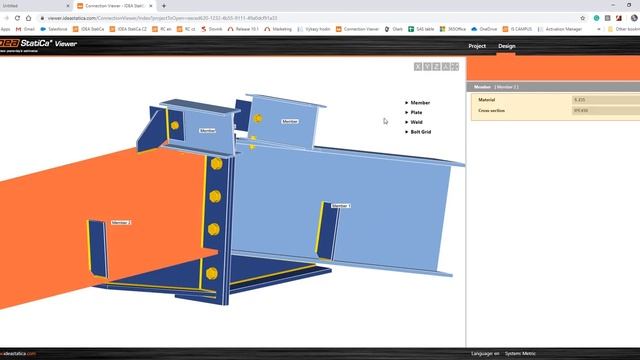Viewport: 640px width, 360px height.
Task: Open the Apps shortcut in bookmarks bar
Action: [5, 29]
